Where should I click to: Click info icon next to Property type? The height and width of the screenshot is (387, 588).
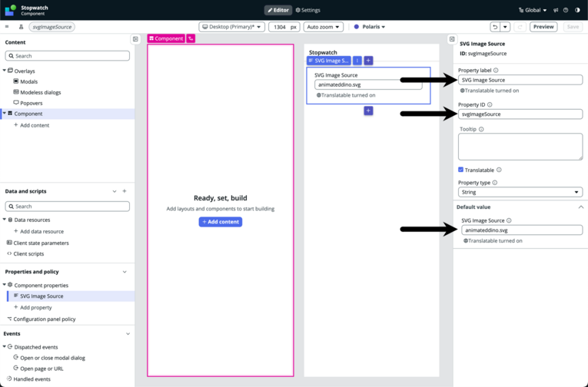click(495, 183)
